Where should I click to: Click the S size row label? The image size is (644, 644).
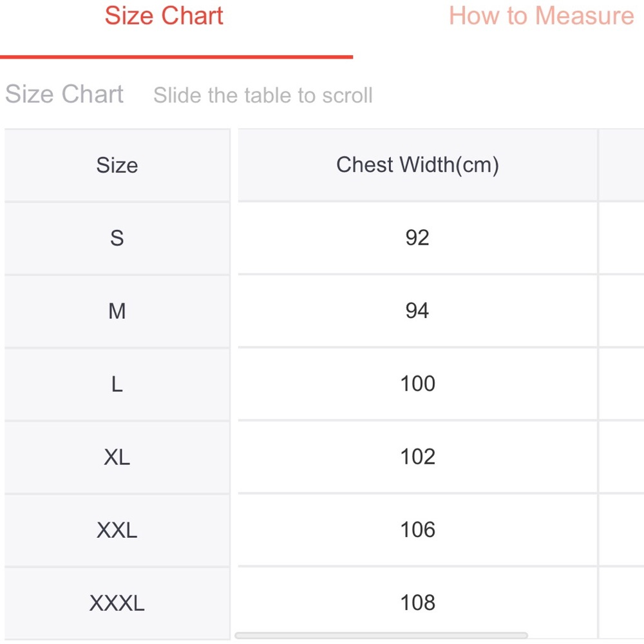[x=117, y=238]
